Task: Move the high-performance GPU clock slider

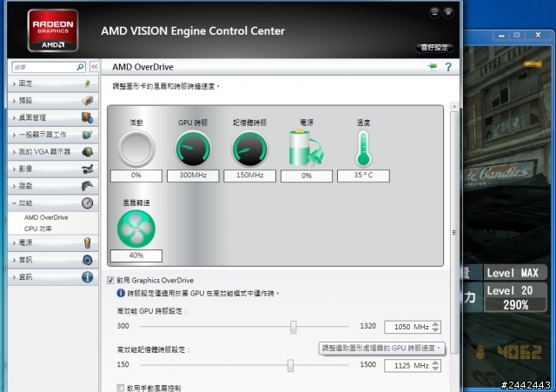Action: tap(294, 327)
